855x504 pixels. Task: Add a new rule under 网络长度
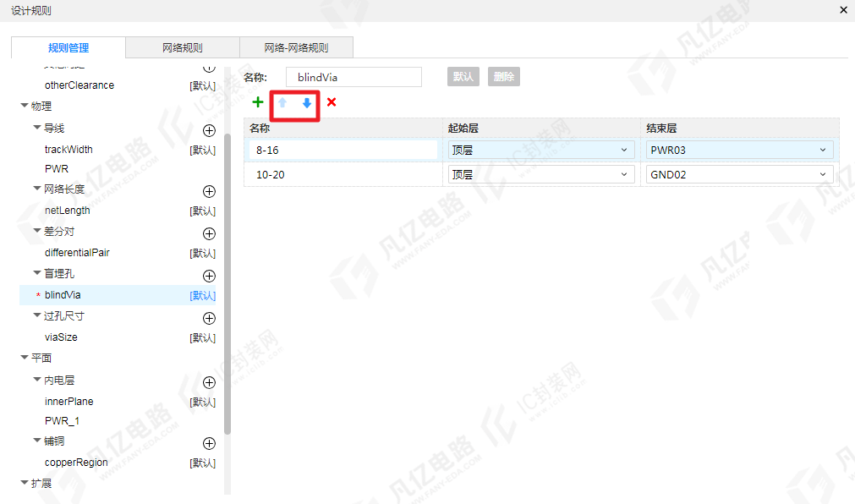tap(210, 191)
